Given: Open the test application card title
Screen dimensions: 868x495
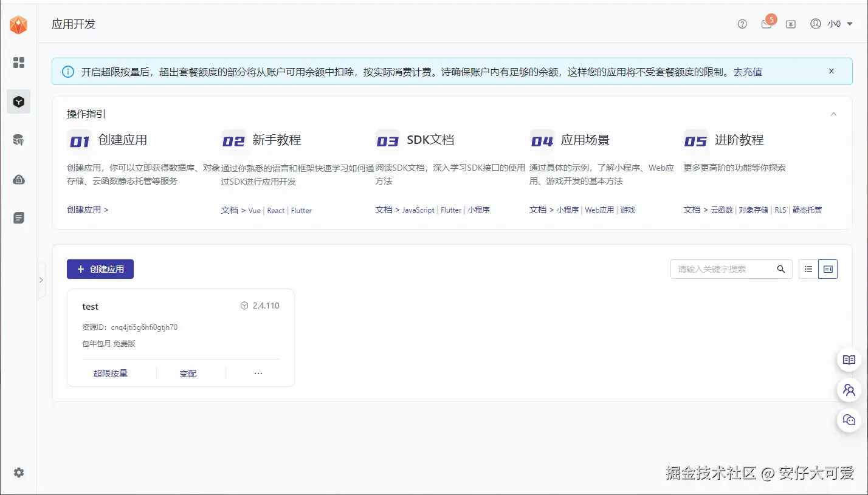Looking at the screenshot, I should [90, 307].
